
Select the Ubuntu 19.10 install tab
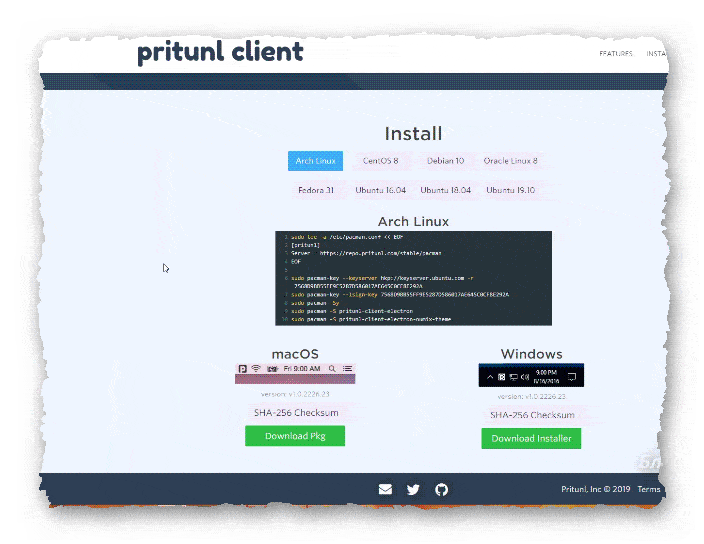[x=510, y=190]
